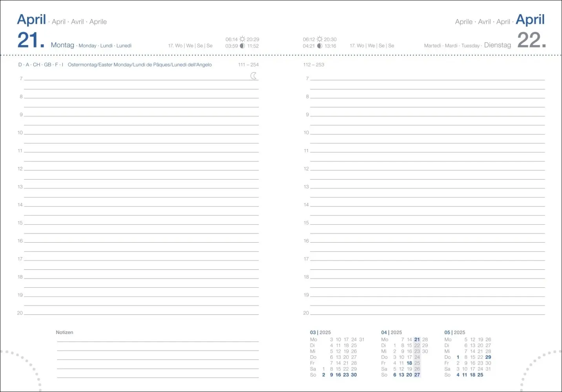Screen dimensions: 562x392
Task: Click the 10 o'clock line on Tuesday page
Action: (x=427, y=134)
